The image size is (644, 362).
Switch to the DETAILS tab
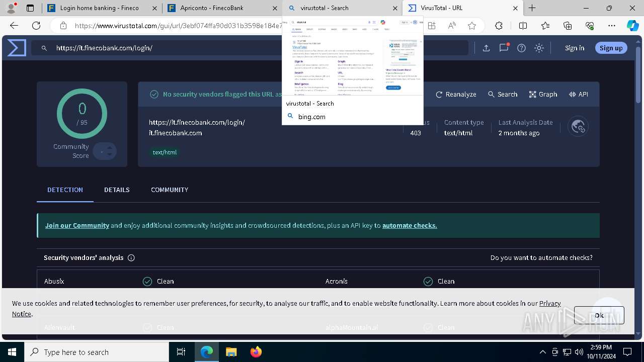[x=117, y=190]
